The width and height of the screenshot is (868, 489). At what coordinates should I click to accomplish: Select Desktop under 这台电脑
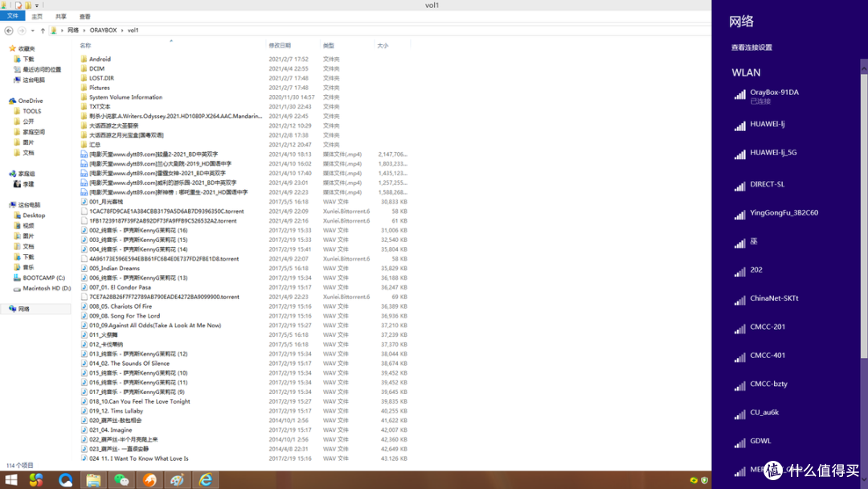(34, 216)
